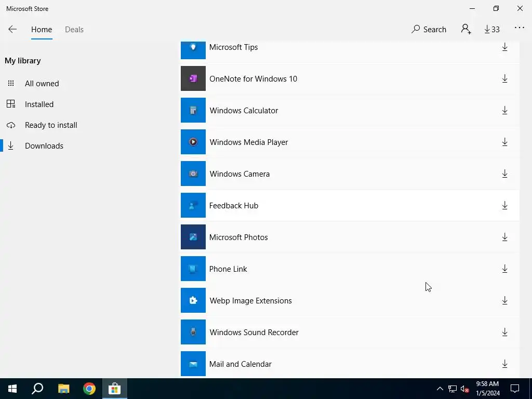Select the Windows Sound Recorder icon

193,332
